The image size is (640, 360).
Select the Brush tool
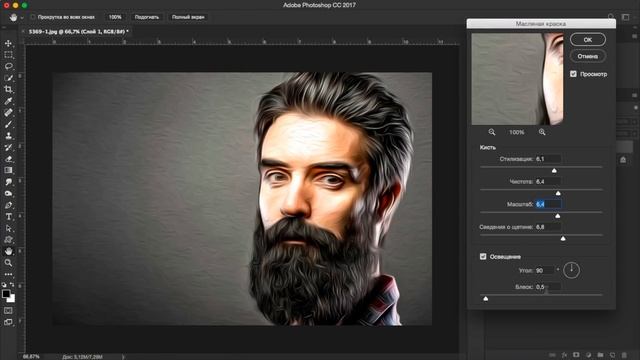(8, 124)
